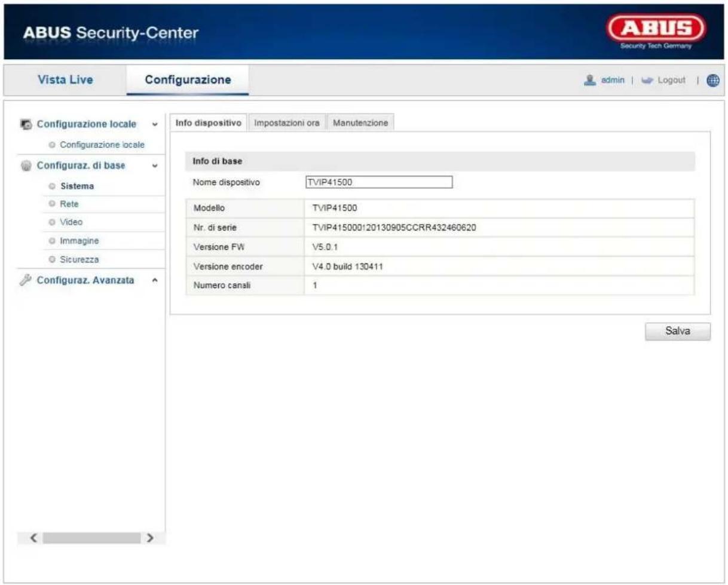The width and height of the screenshot is (728, 585).
Task: Select Rete in the sidebar
Action: [69, 204]
